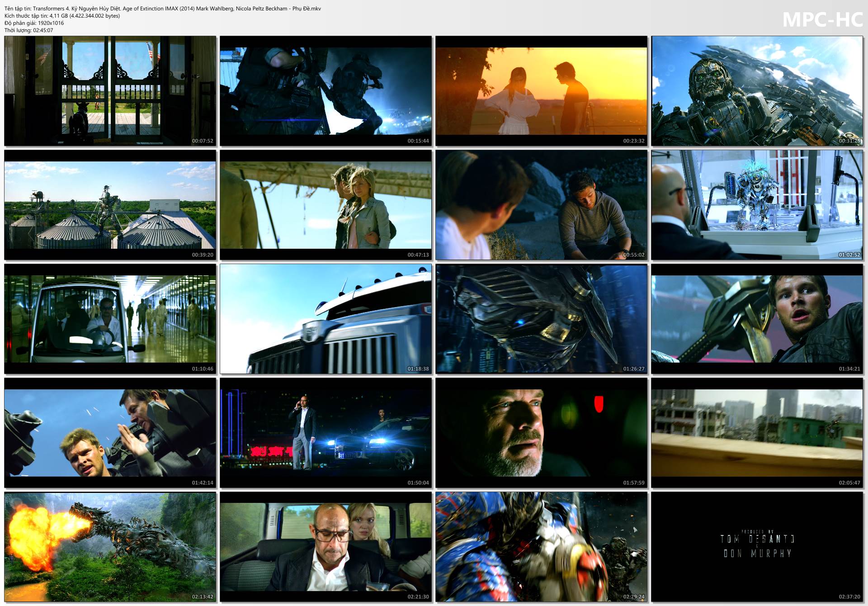This screenshot has width=868, height=606.
Task: Click the frame timestamped 01:26:27
Action: pyautogui.click(x=541, y=319)
